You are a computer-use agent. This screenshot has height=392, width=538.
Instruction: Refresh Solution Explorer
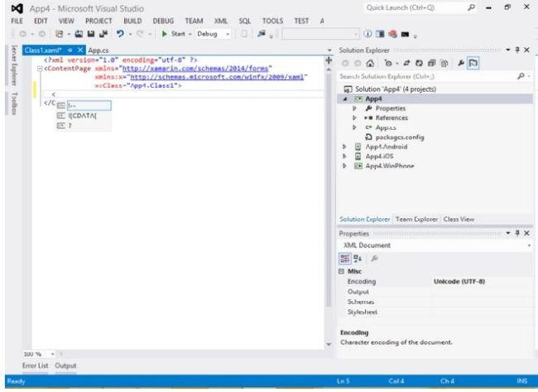(419, 63)
